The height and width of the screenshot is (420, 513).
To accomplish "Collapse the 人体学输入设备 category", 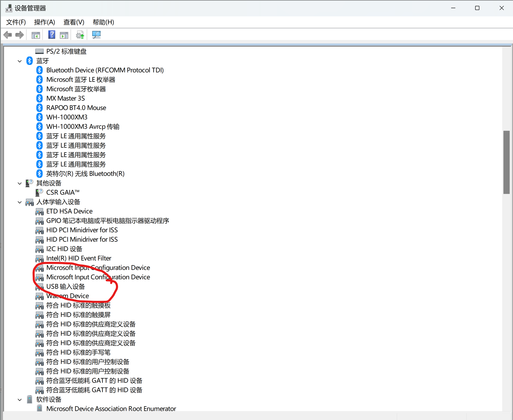I will 20,202.
